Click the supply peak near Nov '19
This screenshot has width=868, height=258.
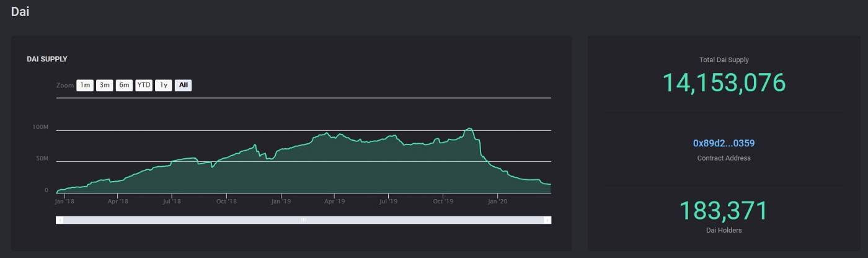click(x=469, y=128)
